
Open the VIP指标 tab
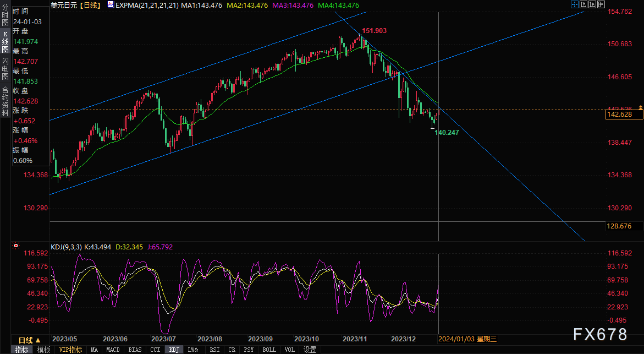coord(70,350)
